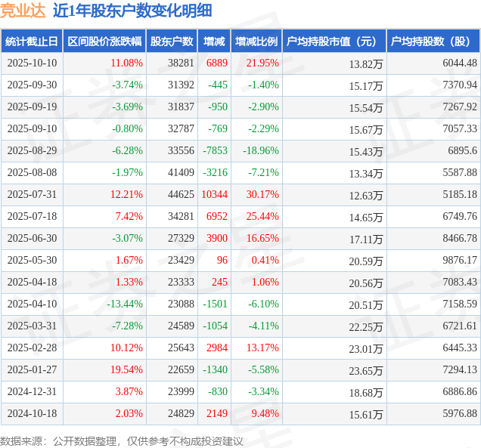Viewport: 481px width, 448px height.
Task: Click the 2024-10-18 date cell
Action: coord(32,414)
